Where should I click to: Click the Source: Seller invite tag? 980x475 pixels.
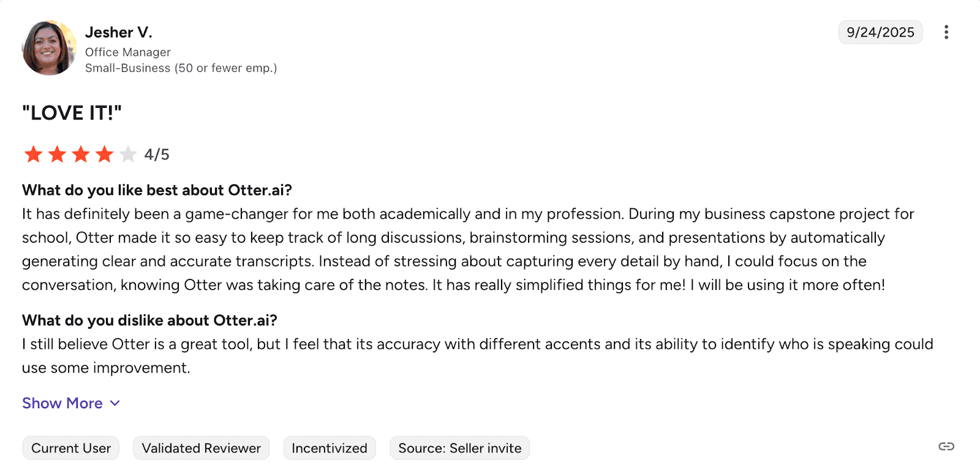(459, 448)
